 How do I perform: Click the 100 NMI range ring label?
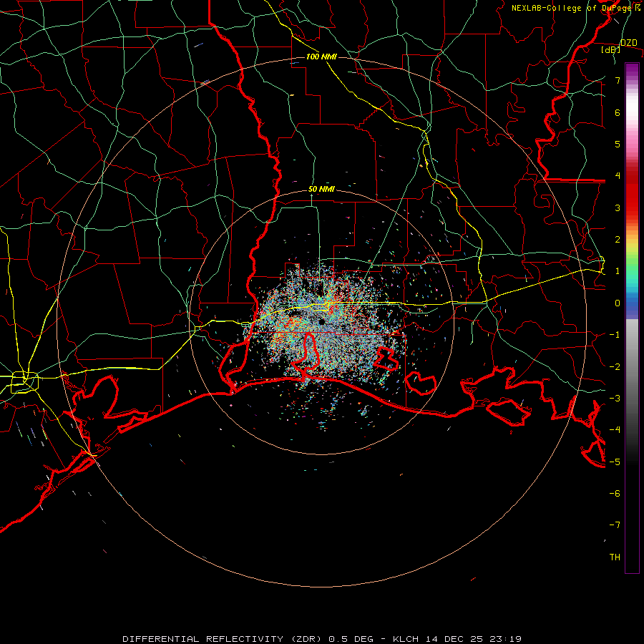(321, 57)
